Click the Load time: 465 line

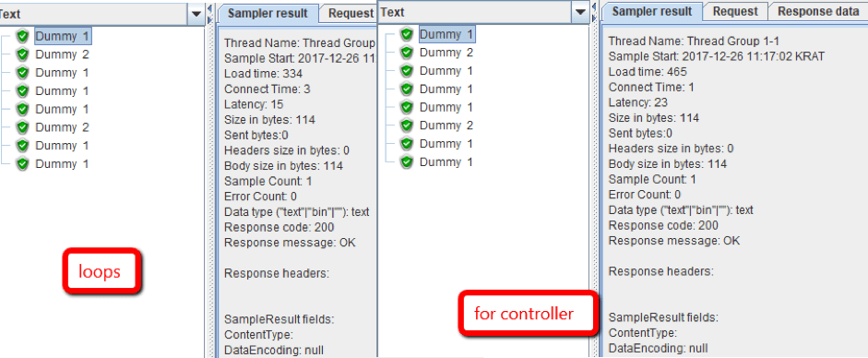(648, 71)
